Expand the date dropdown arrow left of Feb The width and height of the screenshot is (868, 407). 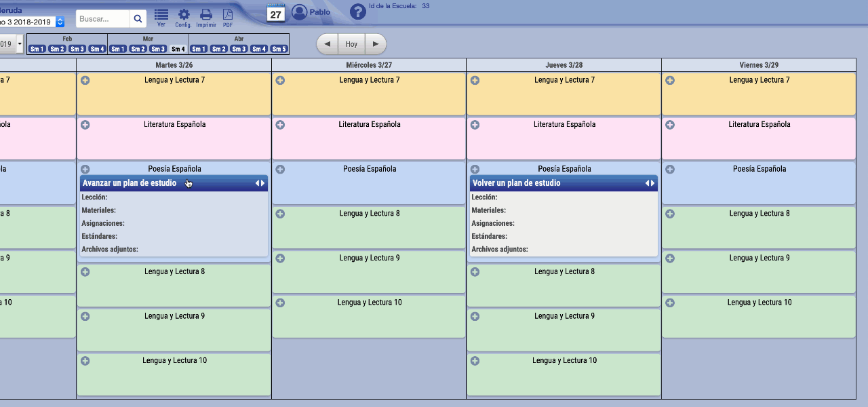click(x=20, y=44)
